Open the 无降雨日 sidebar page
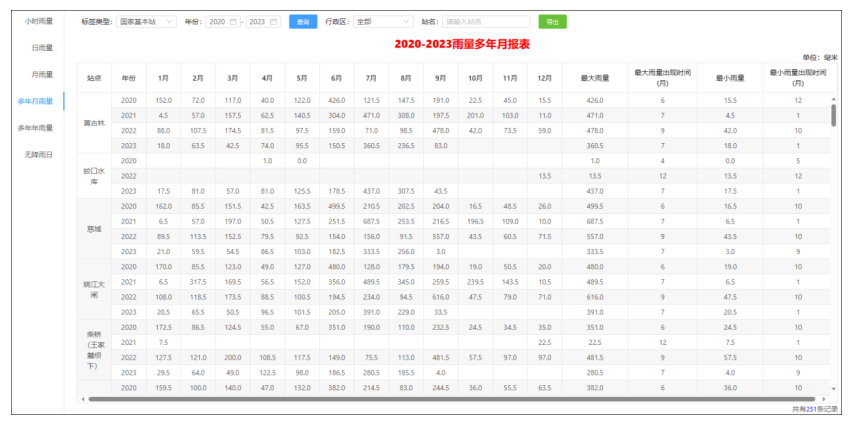The width and height of the screenshot is (850, 423). [x=39, y=155]
